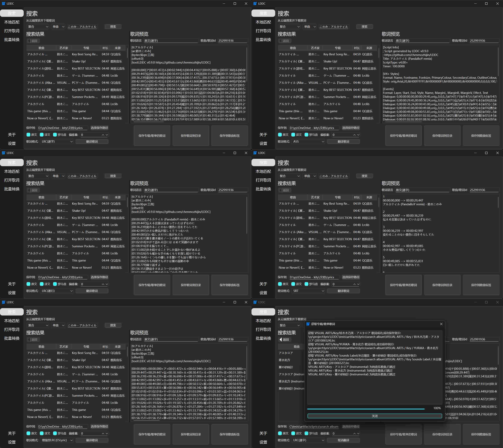
Task: Uncheck 罗马音 in the ASS-format window
Action: [x=306, y=135]
